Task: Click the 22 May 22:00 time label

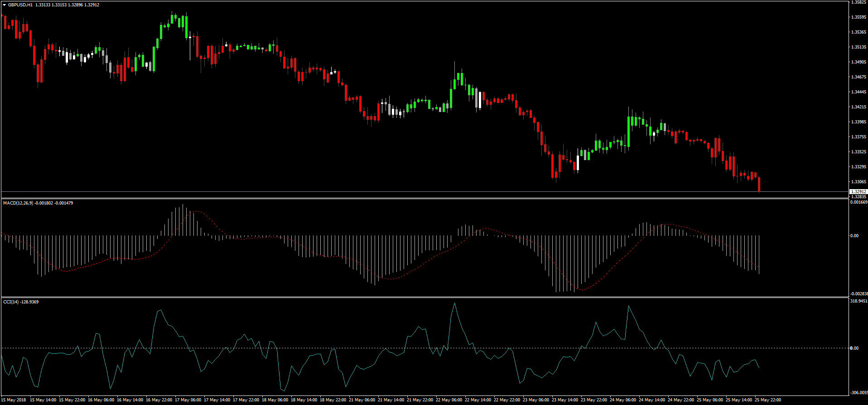Action: (x=507, y=400)
